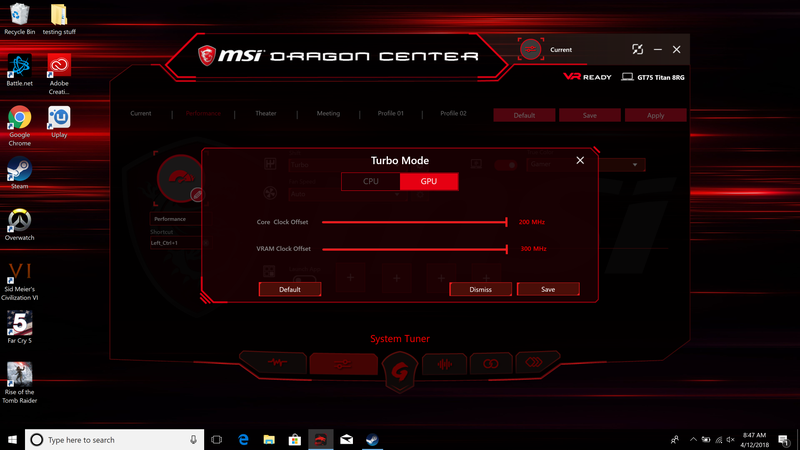Screen dimensions: 800x450
Task: Click the performance gauge profile icon
Action: pos(179,178)
